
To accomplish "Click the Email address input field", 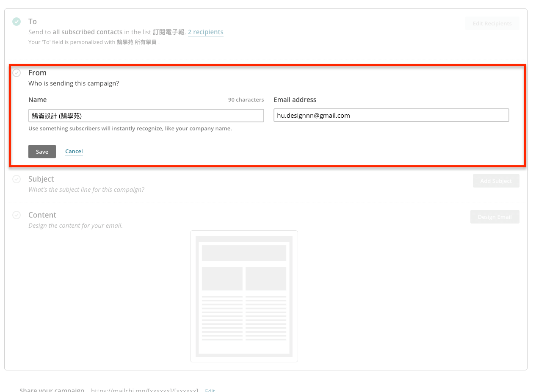I will click(x=391, y=116).
